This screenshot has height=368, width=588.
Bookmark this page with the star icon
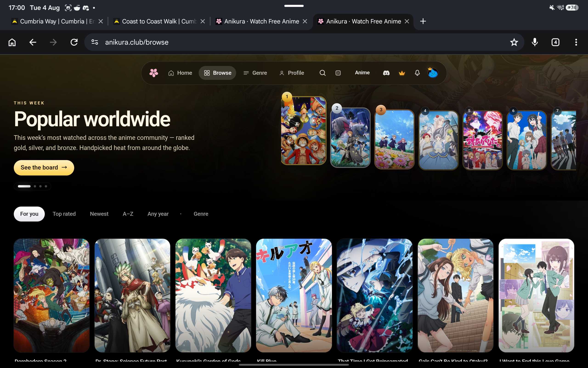coord(514,42)
